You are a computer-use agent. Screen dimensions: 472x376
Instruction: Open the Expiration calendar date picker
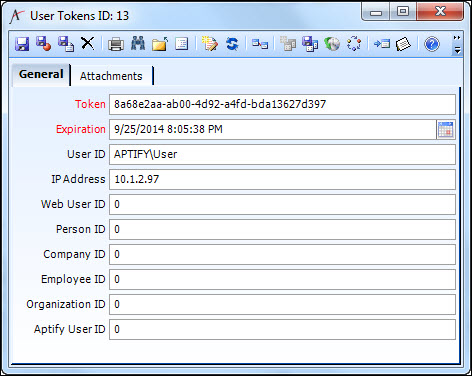pyautogui.click(x=446, y=129)
